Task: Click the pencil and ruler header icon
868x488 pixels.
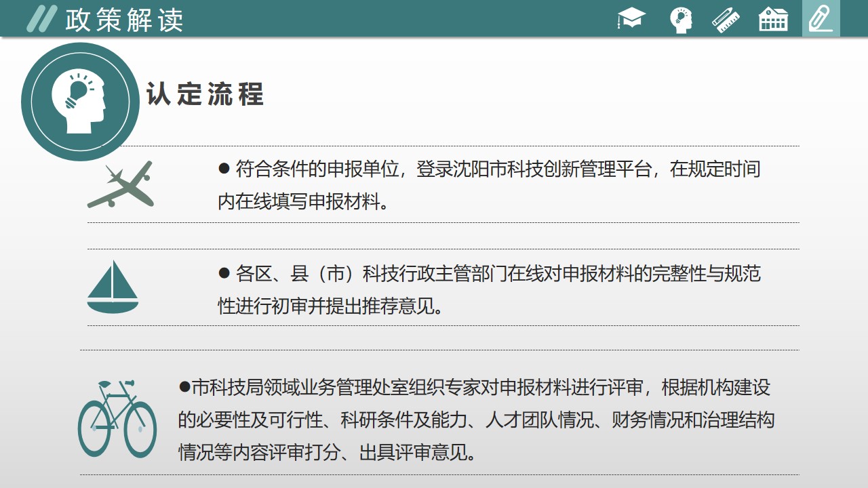Action: (726, 20)
